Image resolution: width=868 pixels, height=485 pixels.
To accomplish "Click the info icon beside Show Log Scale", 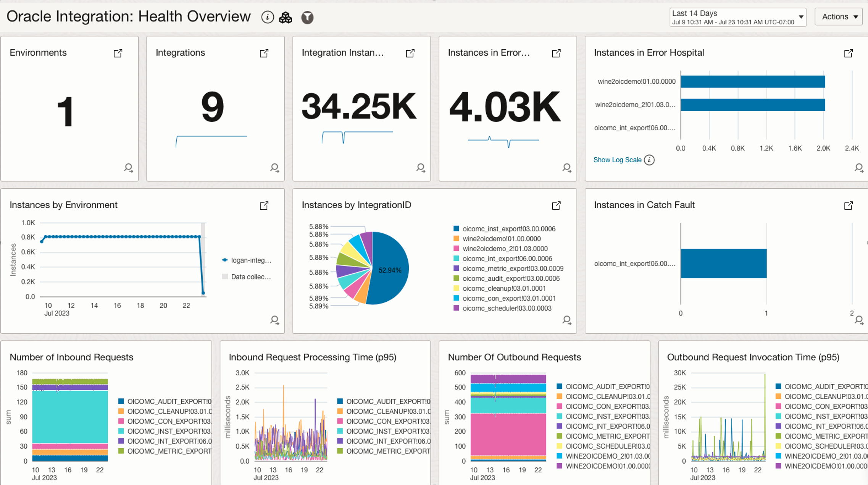I will click(x=650, y=160).
